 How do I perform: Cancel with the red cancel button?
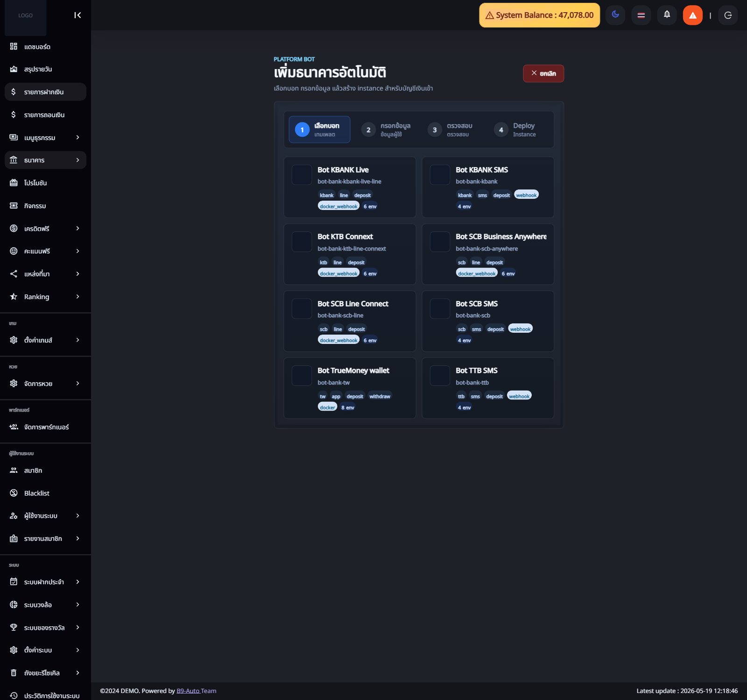(543, 73)
